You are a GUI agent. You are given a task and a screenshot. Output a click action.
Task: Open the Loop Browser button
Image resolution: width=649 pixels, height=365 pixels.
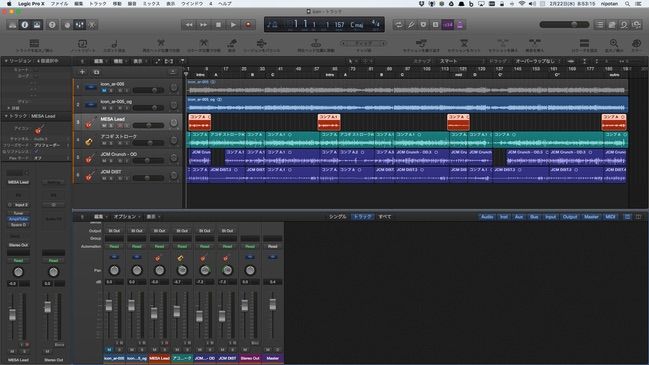tap(624, 25)
